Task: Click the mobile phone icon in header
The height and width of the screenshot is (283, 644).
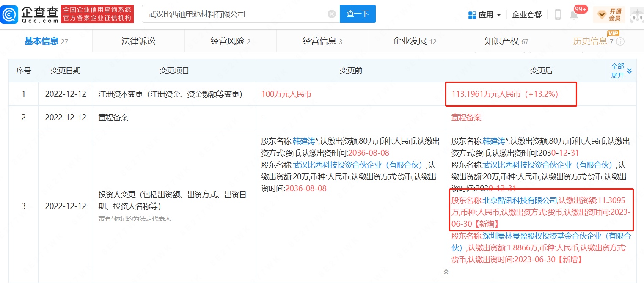Action: pyautogui.click(x=558, y=15)
